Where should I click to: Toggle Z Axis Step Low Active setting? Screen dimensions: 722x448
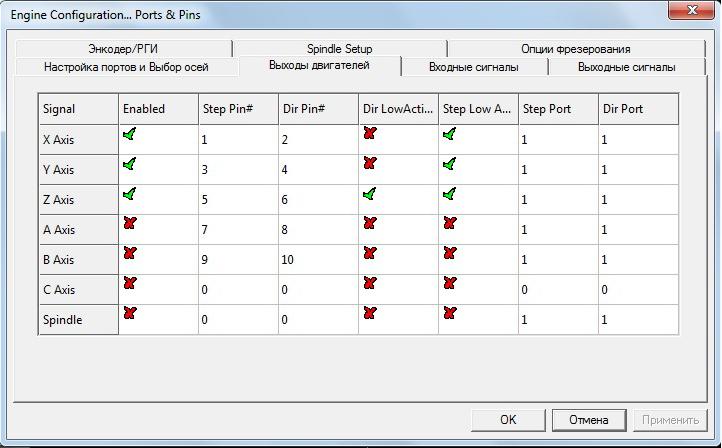click(450, 194)
